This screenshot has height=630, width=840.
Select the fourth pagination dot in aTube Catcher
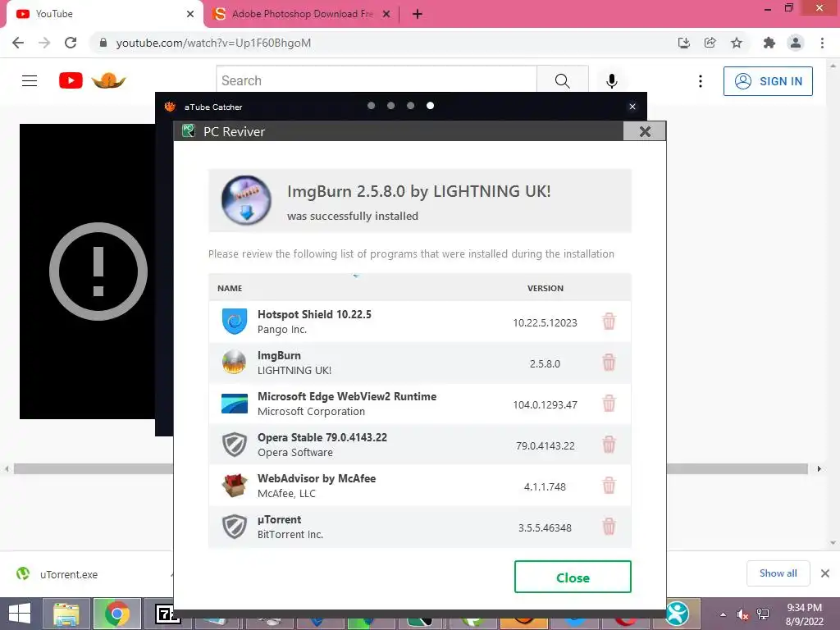point(430,106)
